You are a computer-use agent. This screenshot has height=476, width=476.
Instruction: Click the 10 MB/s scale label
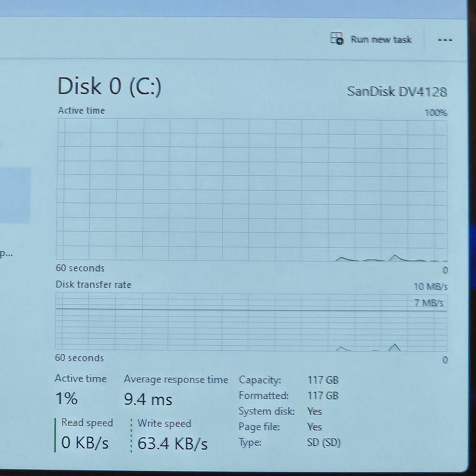pos(431,287)
